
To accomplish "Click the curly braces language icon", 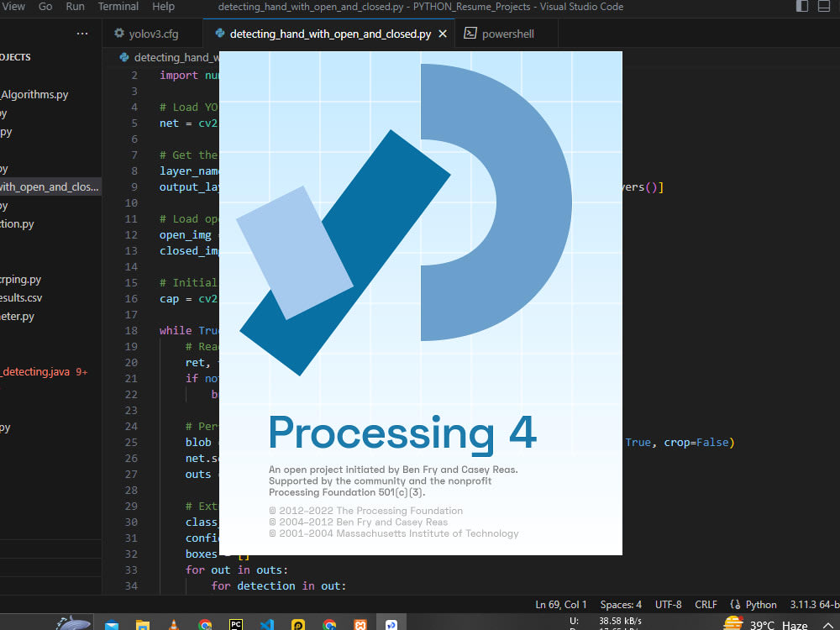I will (x=735, y=604).
